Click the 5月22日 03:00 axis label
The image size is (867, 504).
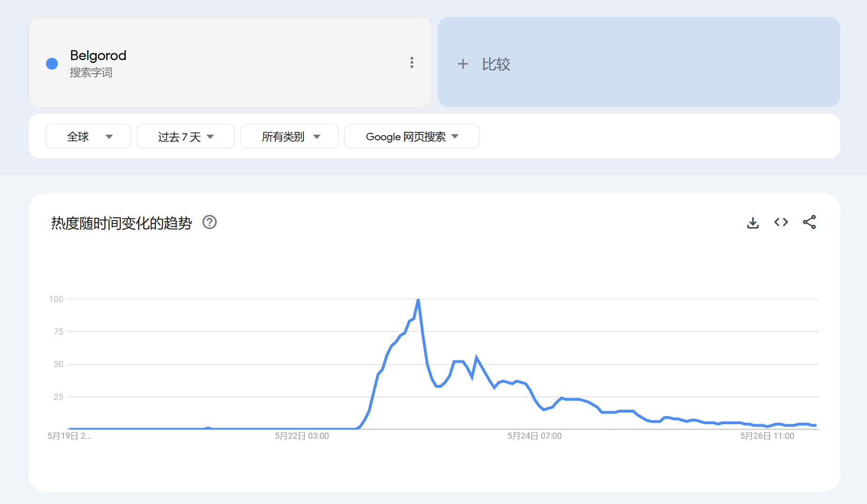click(x=302, y=436)
